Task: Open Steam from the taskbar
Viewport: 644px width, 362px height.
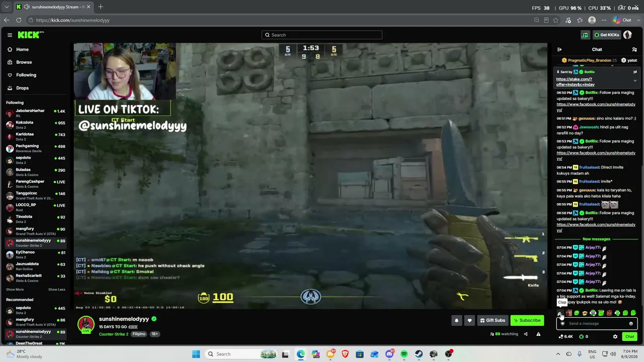Action: click(419, 354)
